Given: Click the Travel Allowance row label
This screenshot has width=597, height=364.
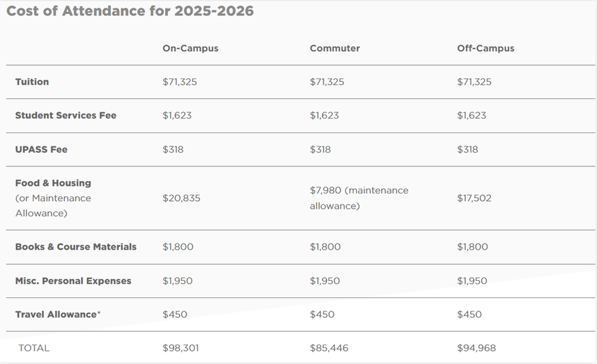Looking at the screenshot, I should coord(58,315).
